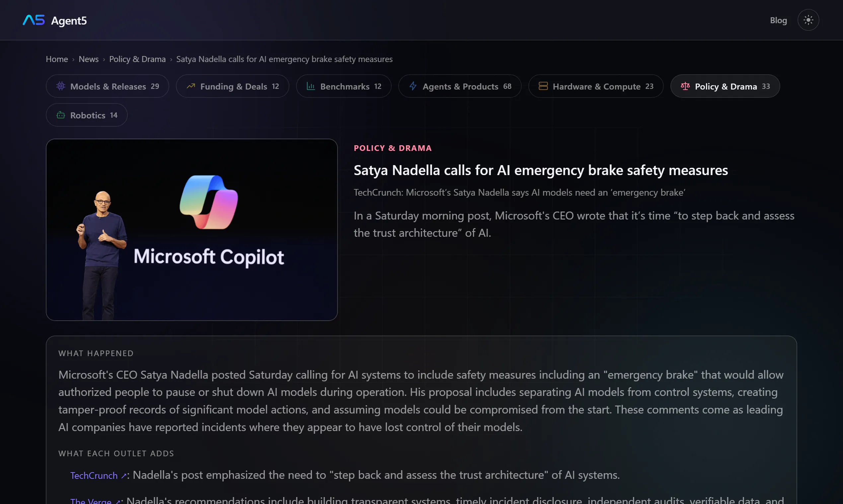Click the pink POLICY & DRAMA category label
This screenshot has height=504, width=843.
pyautogui.click(x=393, y=148)
